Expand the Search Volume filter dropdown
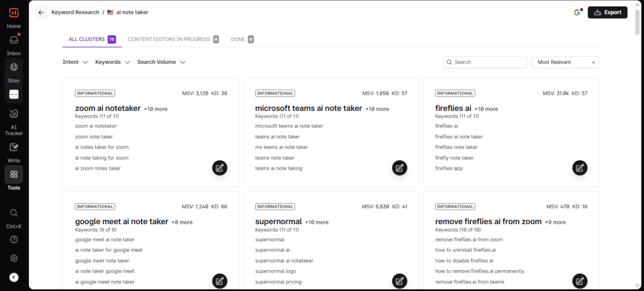 click(x=162, y=62)
